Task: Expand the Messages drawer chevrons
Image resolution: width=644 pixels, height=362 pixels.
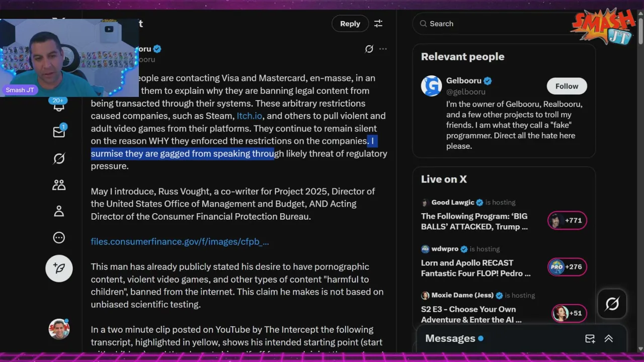Action: pos(608,338)
